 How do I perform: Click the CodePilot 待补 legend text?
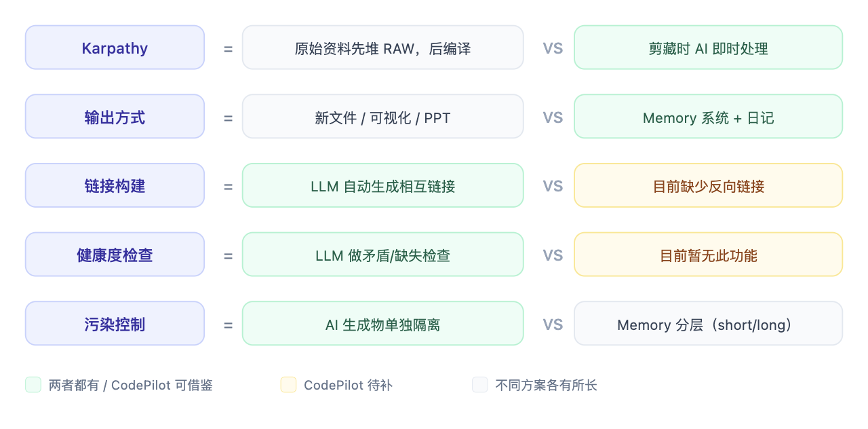(x=348, y=386)
